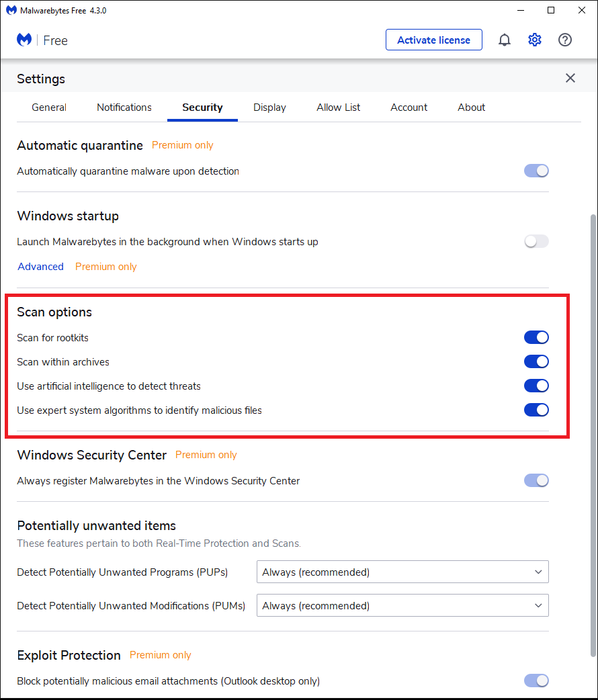
Task: Click the settings gear icon
Action: pos(535,40)
